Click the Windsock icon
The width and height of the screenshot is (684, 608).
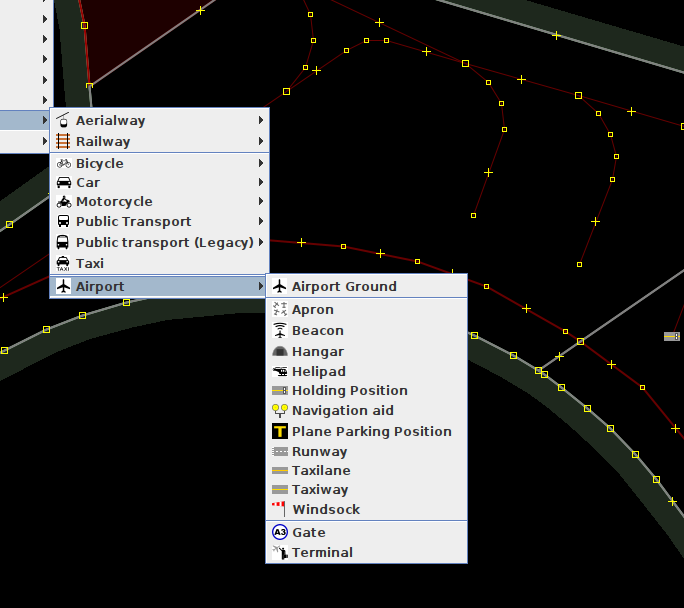(279, 509)
